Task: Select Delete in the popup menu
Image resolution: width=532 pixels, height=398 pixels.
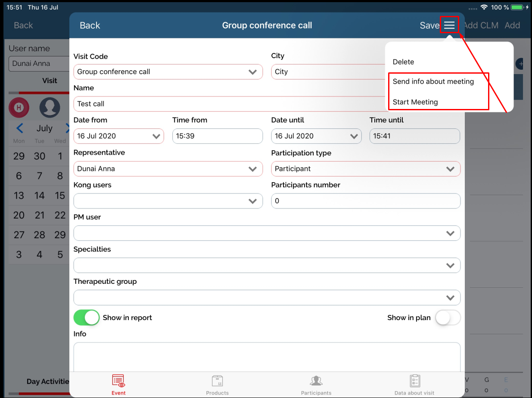Action: (403, 62)
